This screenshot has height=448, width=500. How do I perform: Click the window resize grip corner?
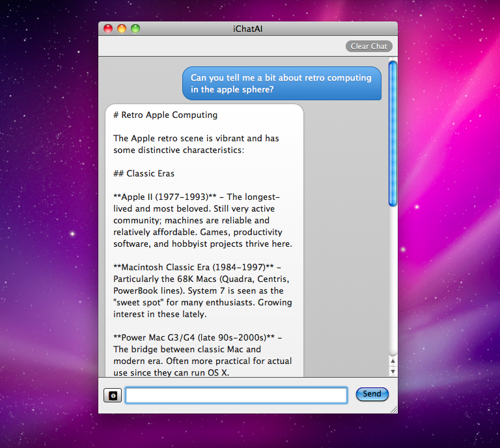(x=394, y=410)
